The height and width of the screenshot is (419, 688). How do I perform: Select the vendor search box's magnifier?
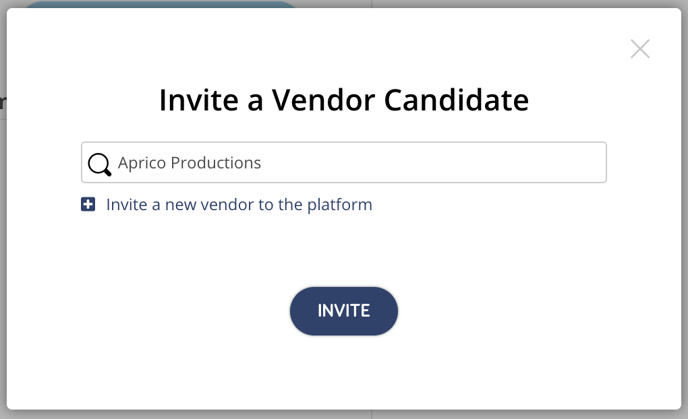click(x=100, y=165)
